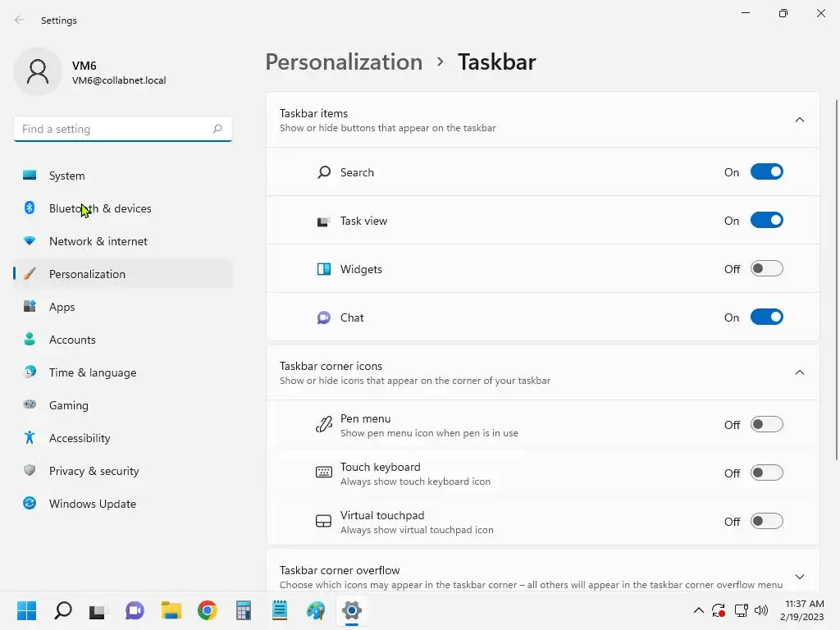
Task: Go to Privacy & security settings
Action: (x=123, y=471)
